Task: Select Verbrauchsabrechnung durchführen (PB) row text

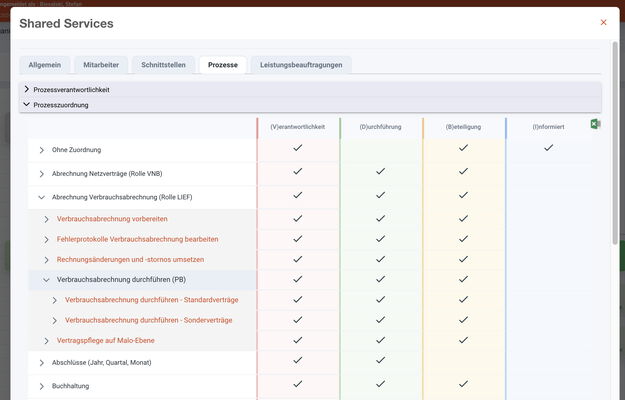Action: [x=121, y=280]
